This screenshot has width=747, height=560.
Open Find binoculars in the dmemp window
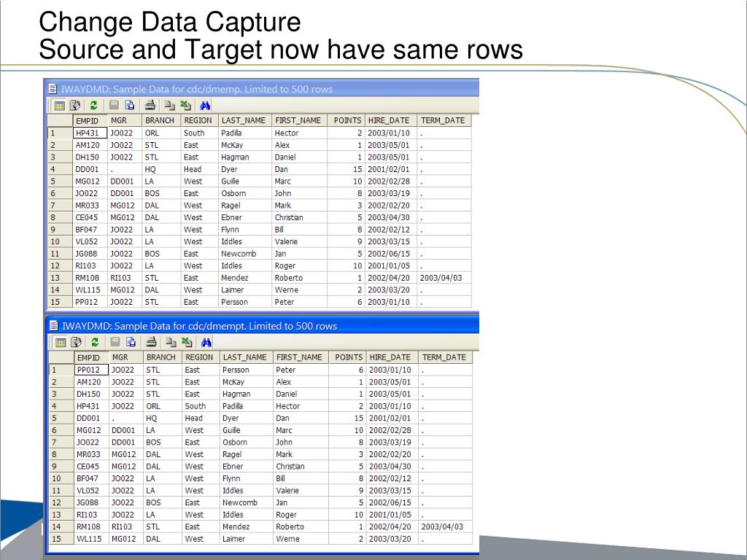click(x=205, y=106)
